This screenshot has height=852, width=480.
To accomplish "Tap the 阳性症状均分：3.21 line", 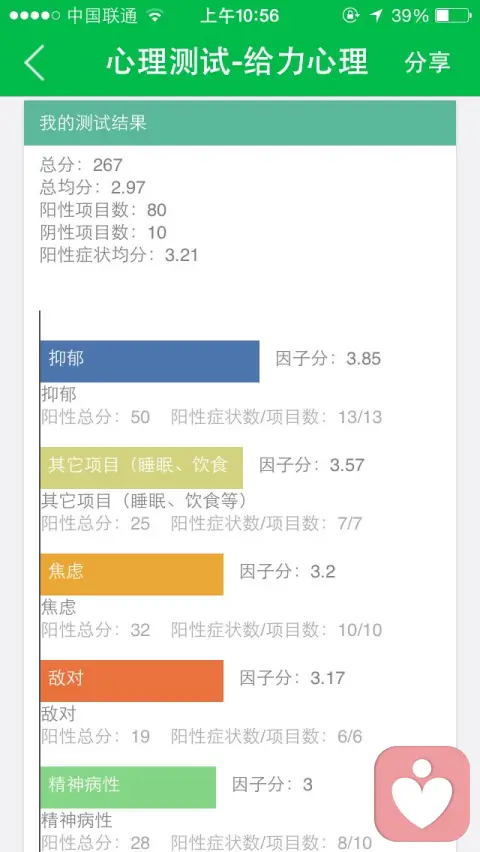I will [x=119, y=255].
